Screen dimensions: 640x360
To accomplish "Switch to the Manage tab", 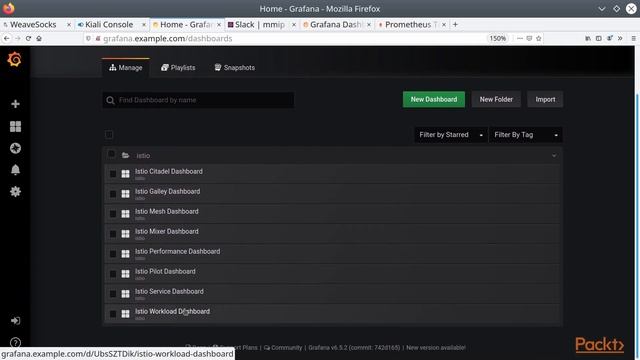I will pos(126,68).
